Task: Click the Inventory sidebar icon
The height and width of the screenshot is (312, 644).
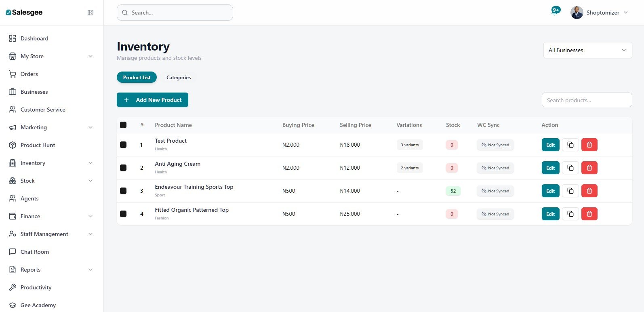Action: point(13,163)
